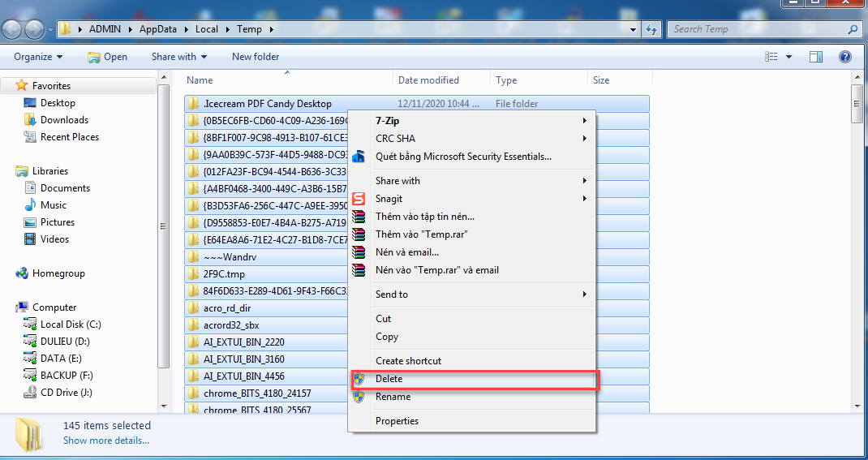Open DATA (E:) drive
Viewport: 868px width, 460px height.
click(60, 359)
